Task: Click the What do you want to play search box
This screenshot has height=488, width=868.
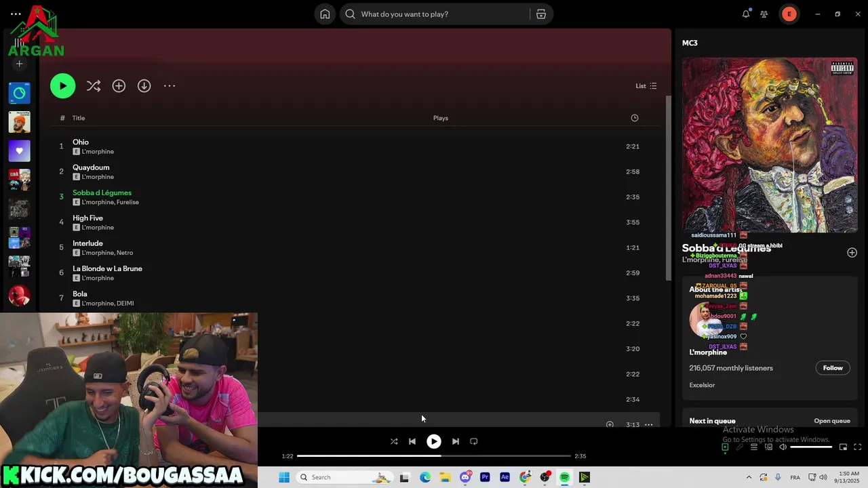Action: click(x=435, y=14)
